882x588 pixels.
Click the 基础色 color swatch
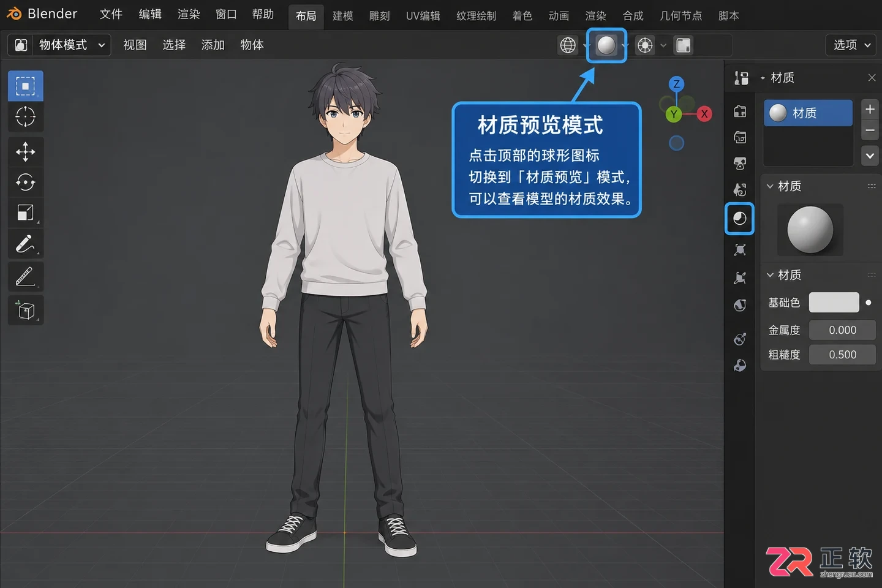[x=834, y=303]
